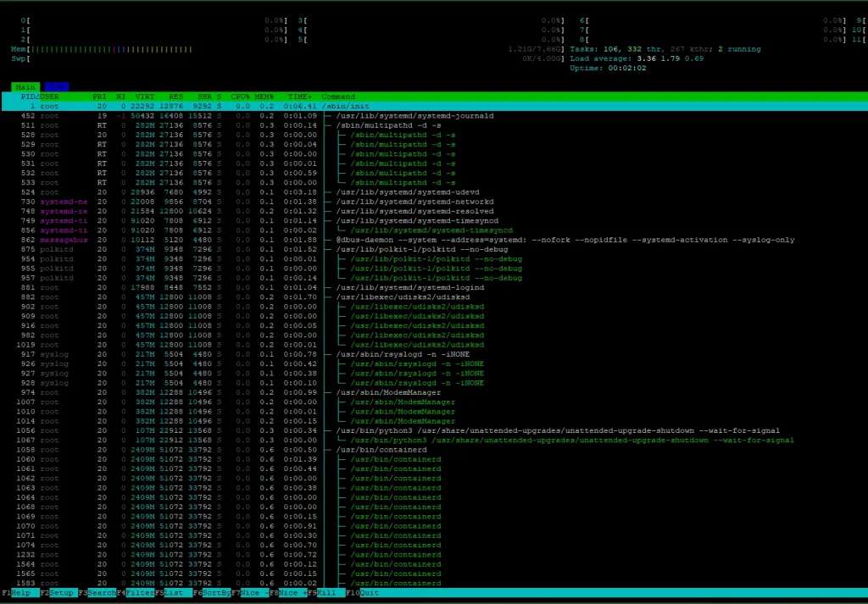This screenshot has width=868, height=604.
Task: Select timesyncd thread with PID 856
Action: (x=434, y=230)
